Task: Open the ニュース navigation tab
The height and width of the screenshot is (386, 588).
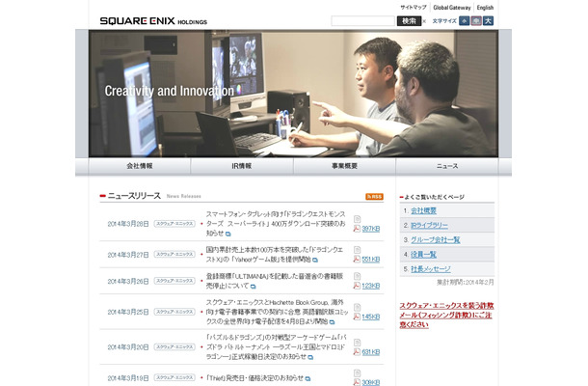Action: [447, 166]
